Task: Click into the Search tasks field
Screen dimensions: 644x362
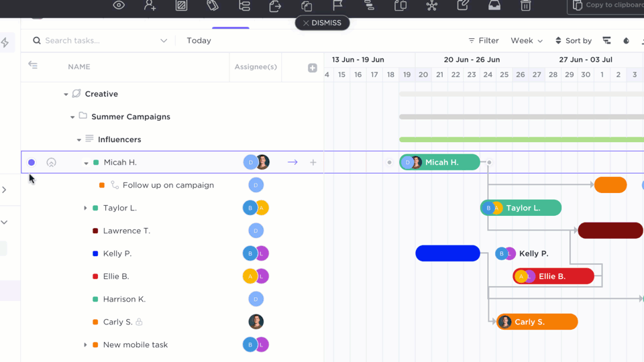Action: tap(101, 41)
